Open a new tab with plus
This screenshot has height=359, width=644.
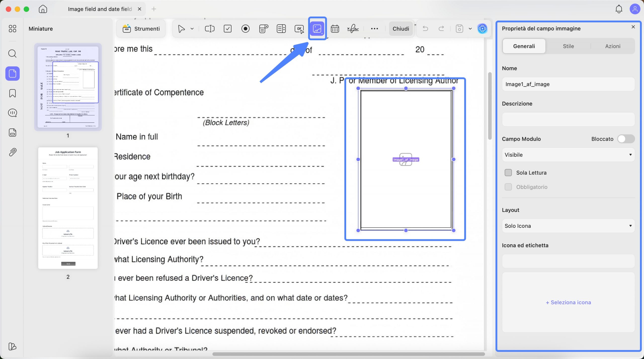click(x=154, y=9)
